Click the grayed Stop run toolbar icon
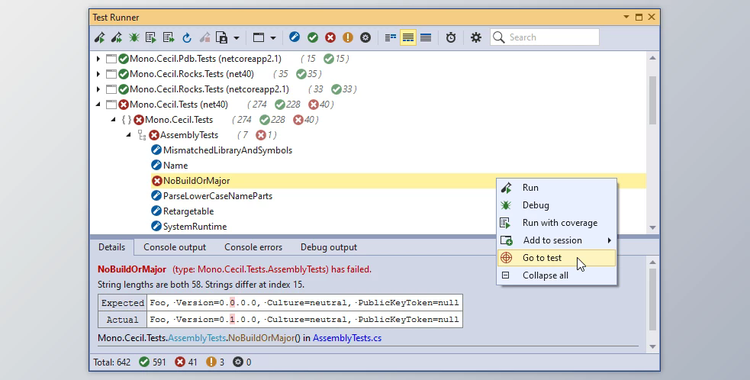Screen dimensions: 750x380 205,37
